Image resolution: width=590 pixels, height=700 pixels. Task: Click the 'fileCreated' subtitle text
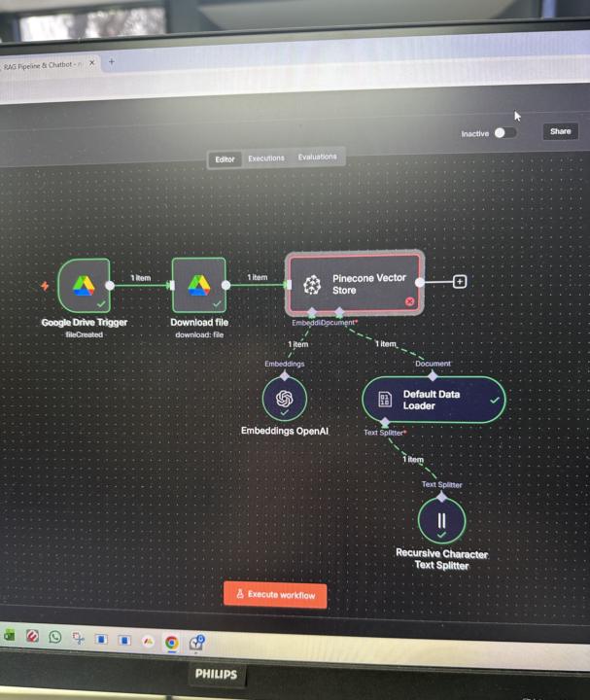click(84, 334)
